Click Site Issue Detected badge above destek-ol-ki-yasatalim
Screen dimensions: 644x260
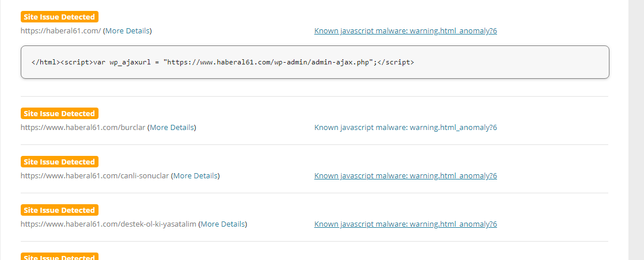point(59,211)
